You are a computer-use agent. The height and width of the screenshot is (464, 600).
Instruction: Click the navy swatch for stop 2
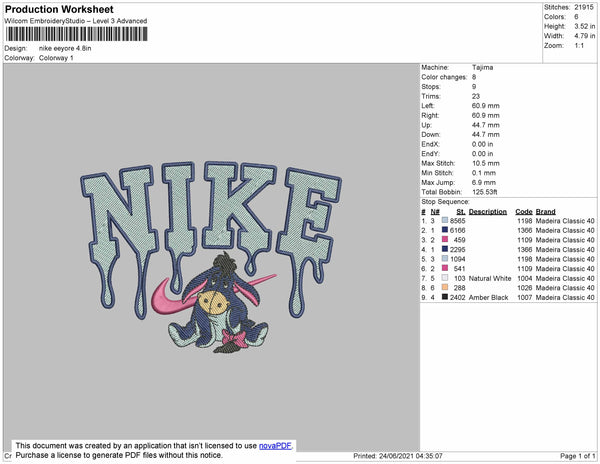(445, 230)
